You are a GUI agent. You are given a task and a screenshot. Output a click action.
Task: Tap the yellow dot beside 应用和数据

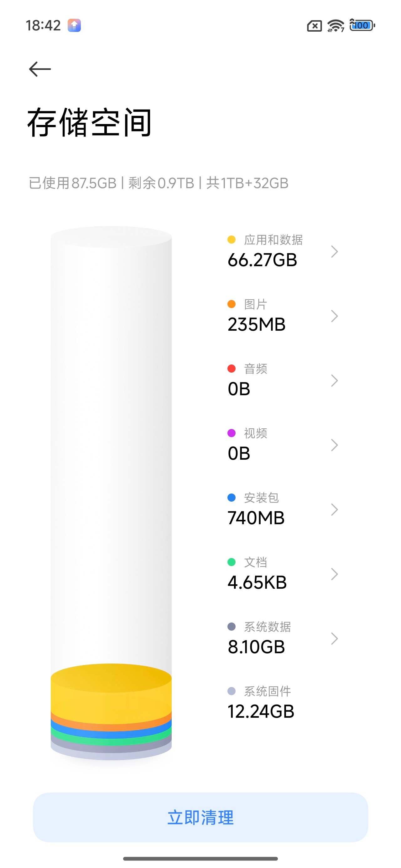tap(232, 240)
